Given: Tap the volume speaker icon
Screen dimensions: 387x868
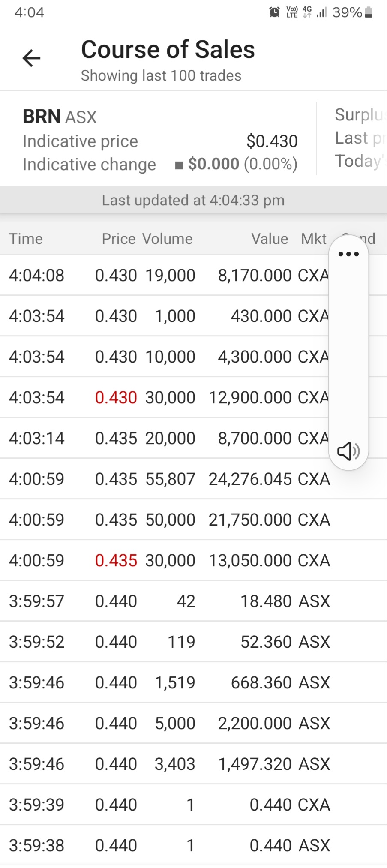Looking at the screenshot, I should point(348,451).
